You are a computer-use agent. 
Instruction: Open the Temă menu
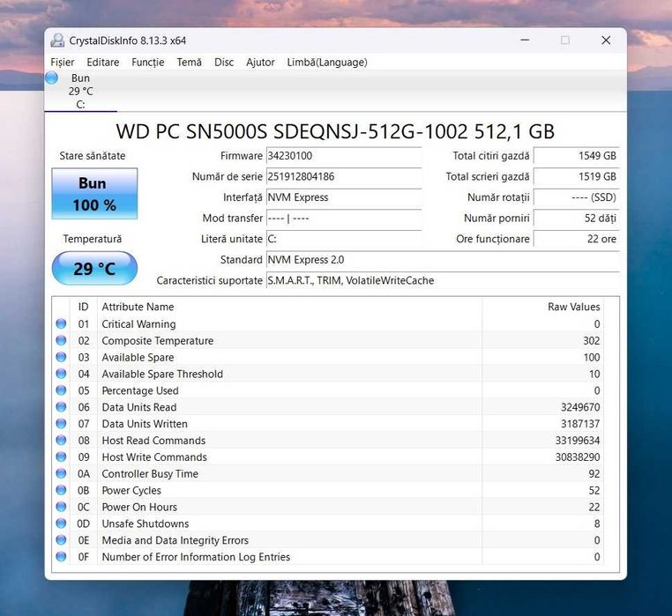pos(189,62)
